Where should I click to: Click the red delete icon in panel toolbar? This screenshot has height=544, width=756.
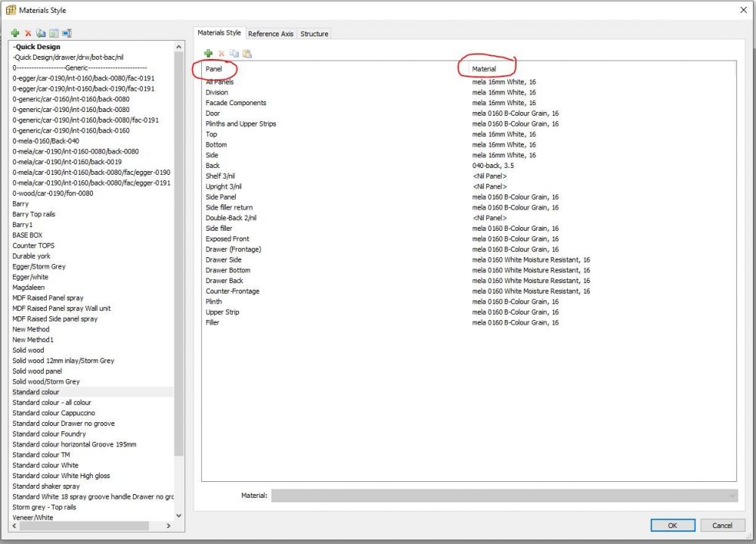pyautogui.click(x=222, y=54)
